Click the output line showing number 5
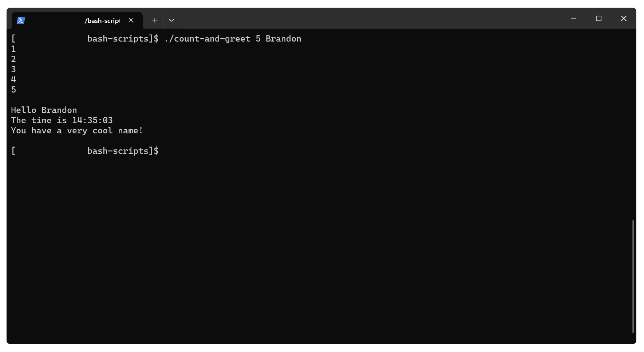This screenshot has height=352, width=644. 13,90
